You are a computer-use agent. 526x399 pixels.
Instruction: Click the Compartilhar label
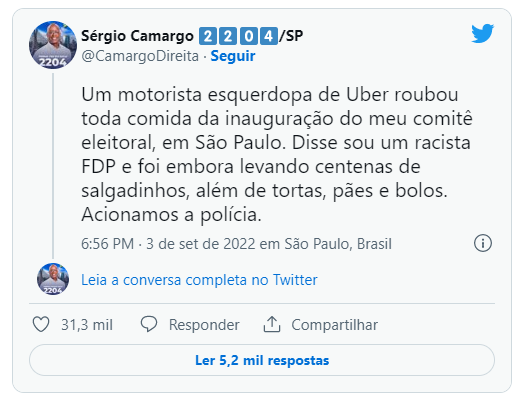[x=334, y=325]
